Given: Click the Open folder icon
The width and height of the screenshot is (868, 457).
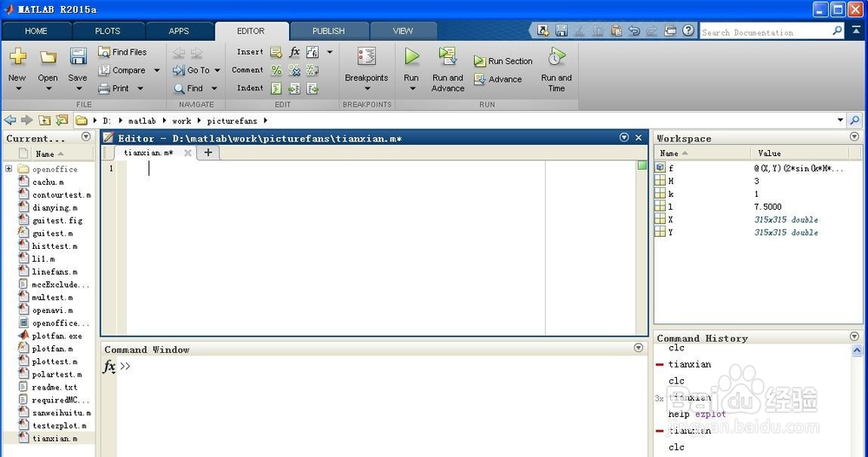Looking at the screenshot, I should click(48, 57).
